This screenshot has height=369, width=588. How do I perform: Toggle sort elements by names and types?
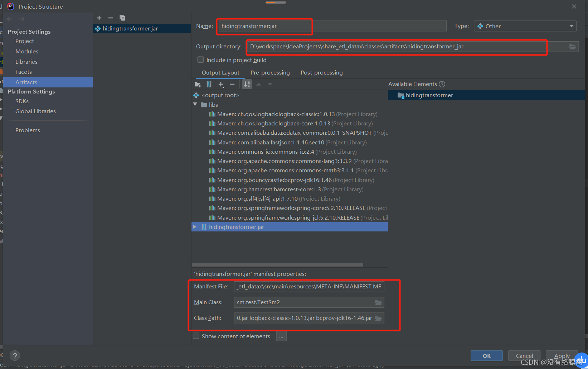[x=247, y=85]
